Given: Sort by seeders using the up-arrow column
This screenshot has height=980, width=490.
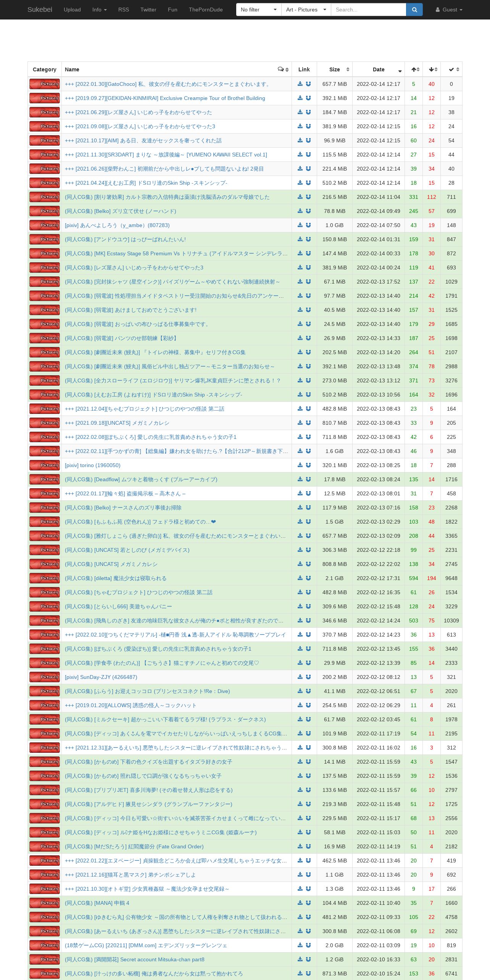Looking at the screenshot, I should point(414,69).
